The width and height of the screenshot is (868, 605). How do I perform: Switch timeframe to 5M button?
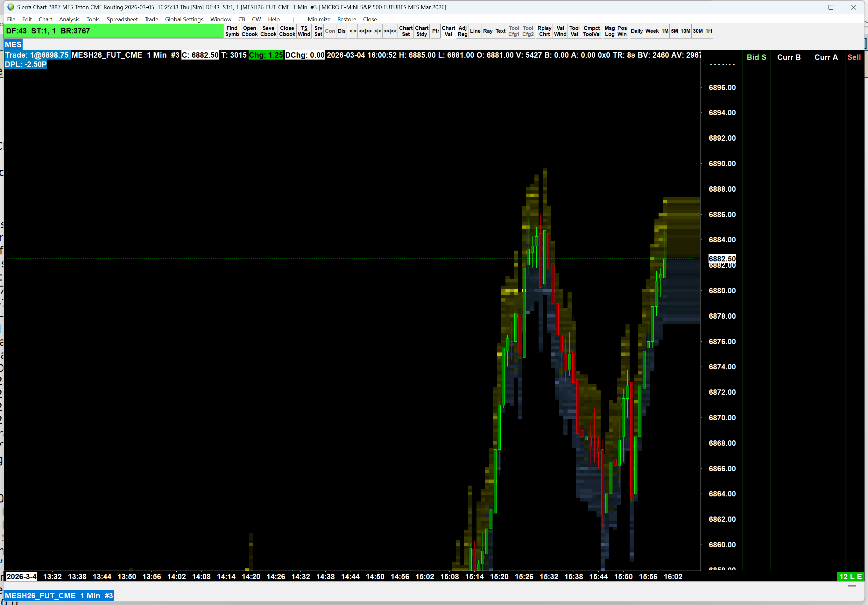(x=674, y=31)
